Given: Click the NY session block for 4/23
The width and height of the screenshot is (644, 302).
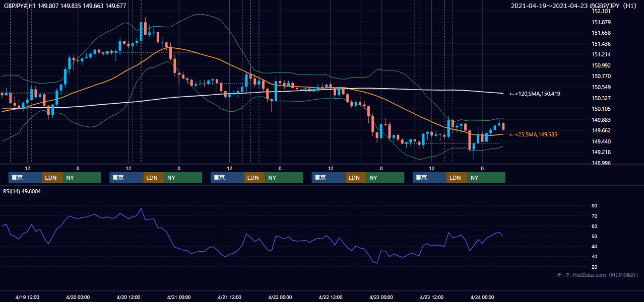Looking at the screenshot, I should (x=486, y=178).
